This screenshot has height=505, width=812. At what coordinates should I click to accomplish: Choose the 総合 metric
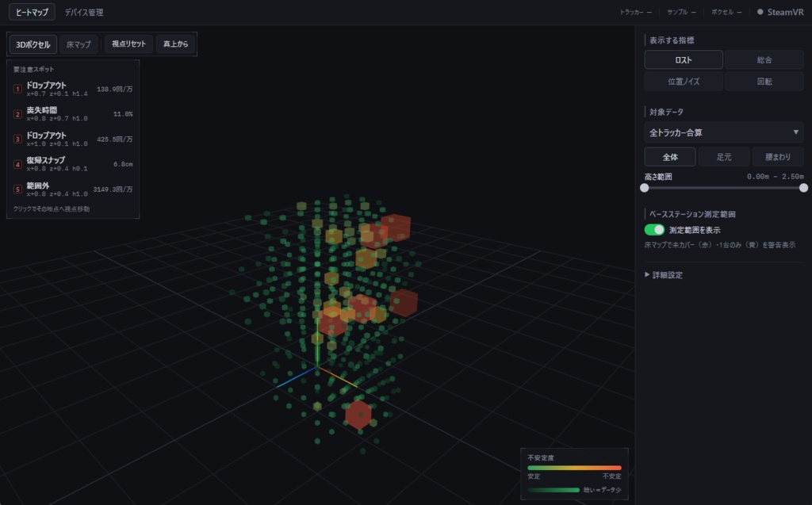pyautogui.click(x=764, y=60)
